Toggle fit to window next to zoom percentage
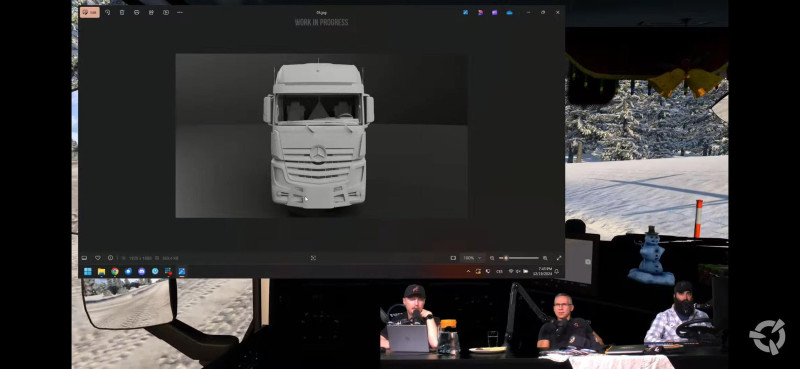Viewport: 800px width, 369px height. point(453,258)
